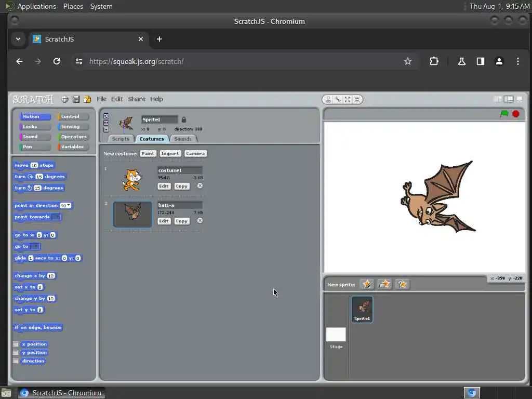Share project with the upload icon
The height and width of the screenshot is (399, 532).
point(87,99)
